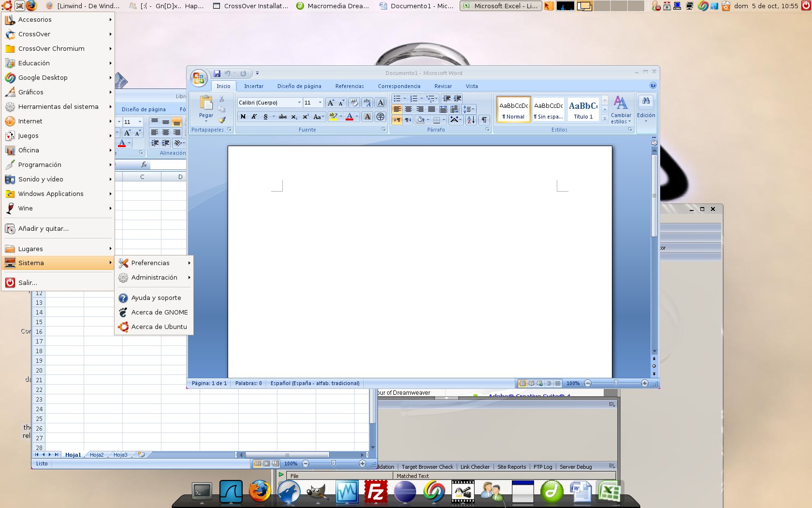Click the Justify icon in Word
The height and width of the screenshot is (508, 812).
coord(431,109)
